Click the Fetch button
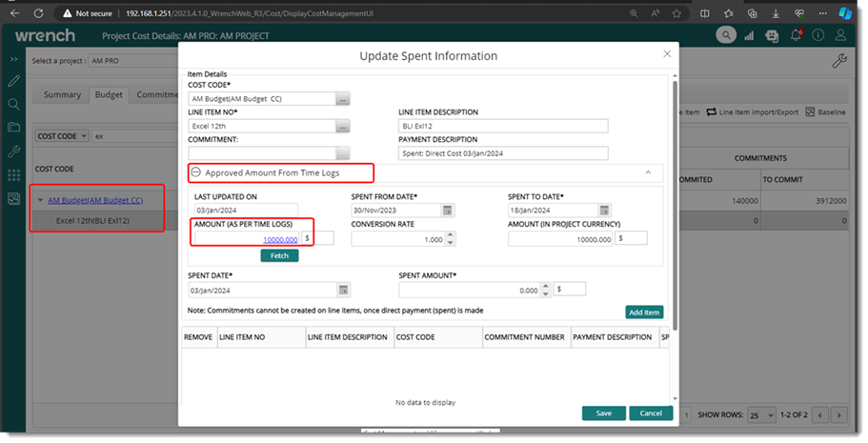This screenshot has width=868, height=443. (279, 256)
